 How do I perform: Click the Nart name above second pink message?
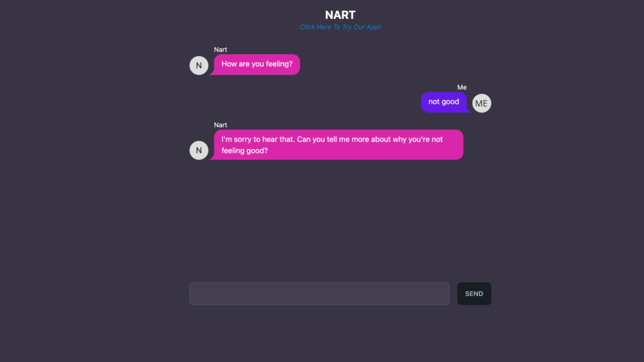point(221,125)
